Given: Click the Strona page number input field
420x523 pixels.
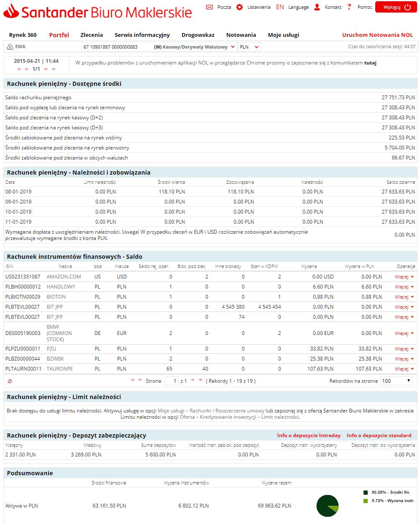Looking at the screenshot, I should click(172, 381).
